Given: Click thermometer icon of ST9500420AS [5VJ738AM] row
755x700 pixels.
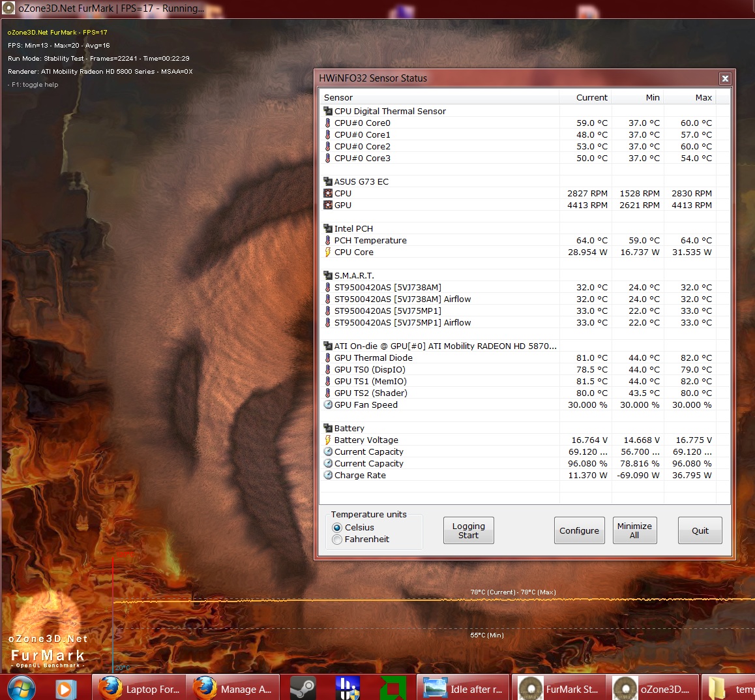Looking at the screenshot, I should point(328,287).
